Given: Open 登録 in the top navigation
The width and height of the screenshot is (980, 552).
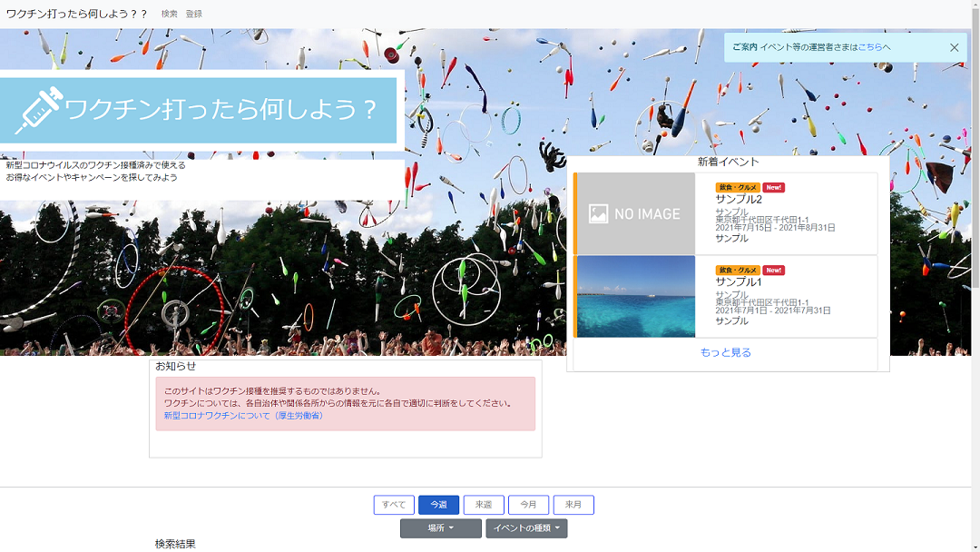Looking at the screenshot, I should pyautogui.click(x=194, y=15).
